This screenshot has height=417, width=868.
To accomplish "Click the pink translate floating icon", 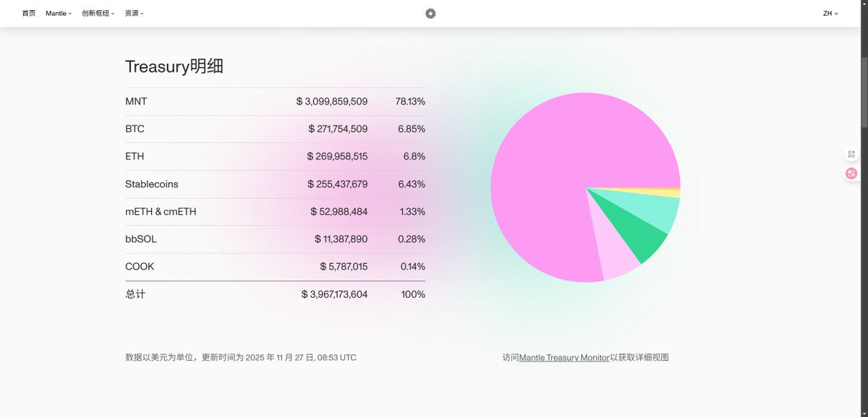I will pyautogui.click(x=851, y=173).
